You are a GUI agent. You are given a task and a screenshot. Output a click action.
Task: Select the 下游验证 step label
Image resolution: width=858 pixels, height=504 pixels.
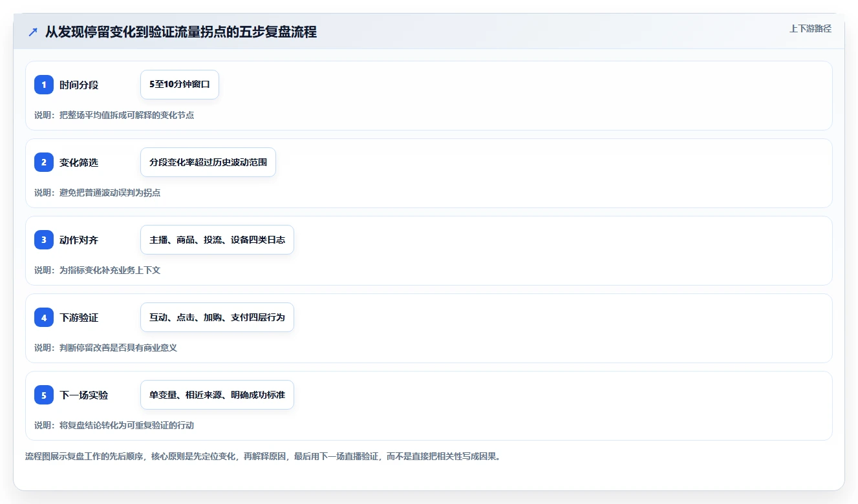point(79,317)
